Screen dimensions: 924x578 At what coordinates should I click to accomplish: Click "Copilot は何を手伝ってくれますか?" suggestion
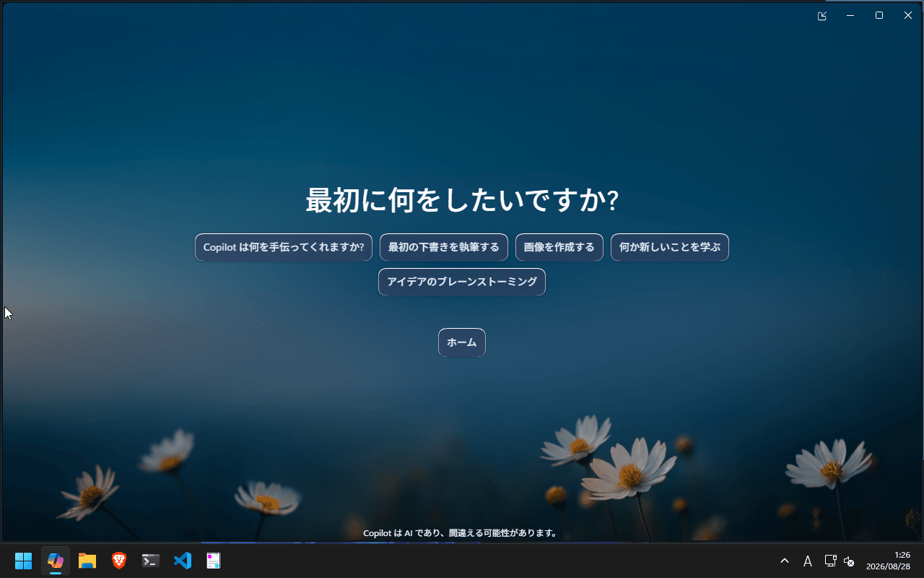pyautogui.click(x=284, y=247)
